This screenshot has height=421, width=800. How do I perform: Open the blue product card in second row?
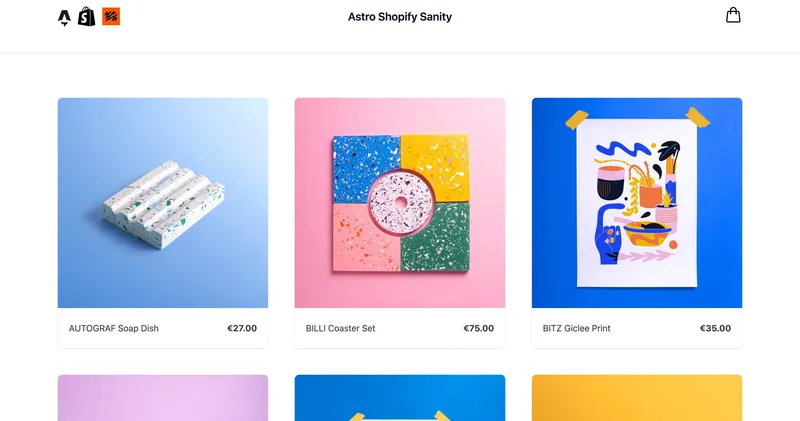tap(400, 398)
